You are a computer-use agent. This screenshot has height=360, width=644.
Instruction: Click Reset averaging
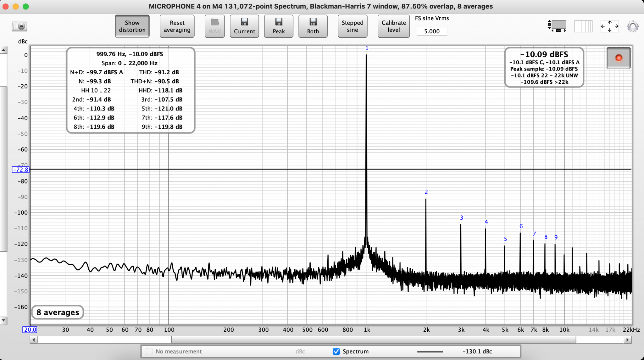[x=177, y=26]
